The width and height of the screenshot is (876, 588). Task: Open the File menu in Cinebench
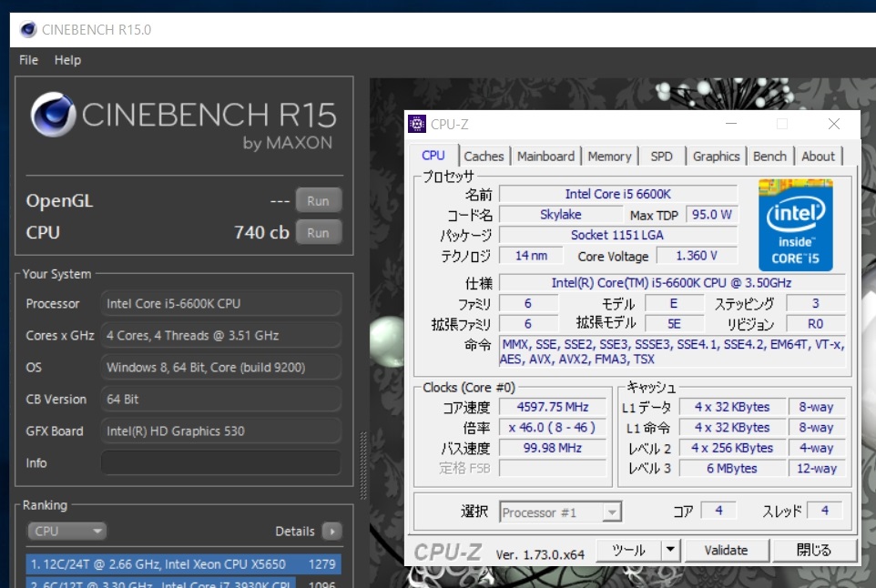coord(28,60)
